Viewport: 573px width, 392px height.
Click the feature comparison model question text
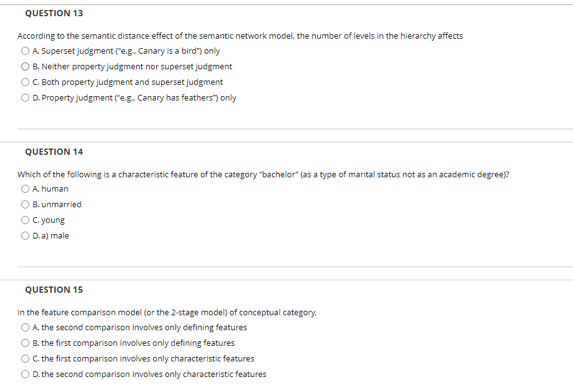167,312
